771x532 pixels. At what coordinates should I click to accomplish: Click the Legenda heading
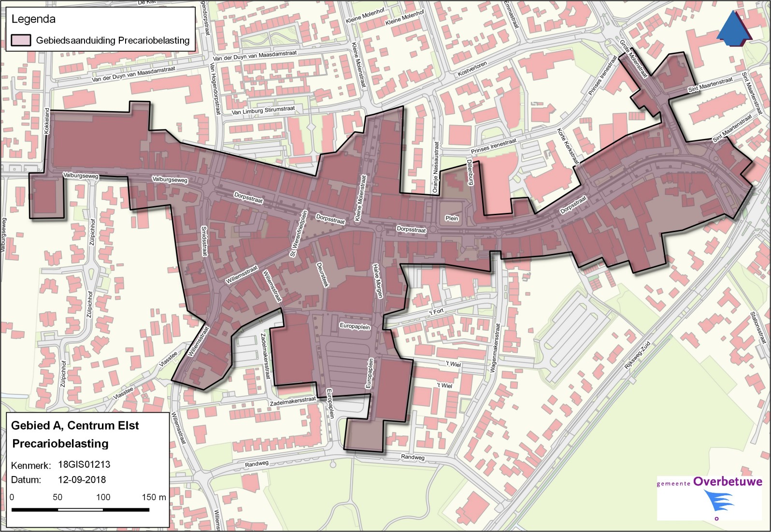[33, 19]
